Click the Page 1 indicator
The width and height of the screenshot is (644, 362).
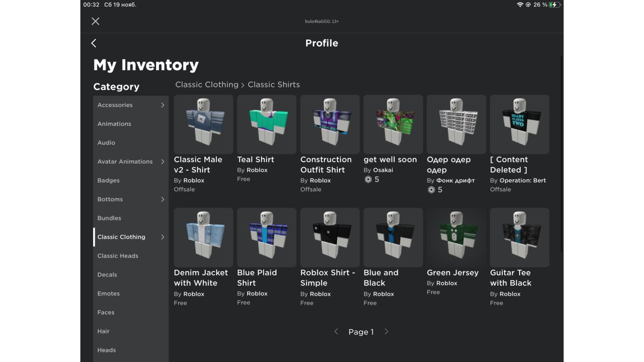click(x=361, y=332)
